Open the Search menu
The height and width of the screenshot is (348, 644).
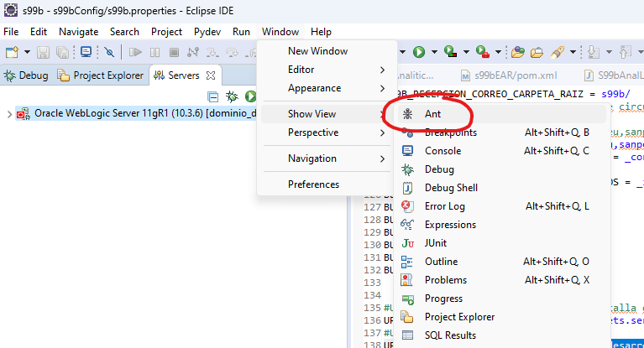(x=124, y=32)
